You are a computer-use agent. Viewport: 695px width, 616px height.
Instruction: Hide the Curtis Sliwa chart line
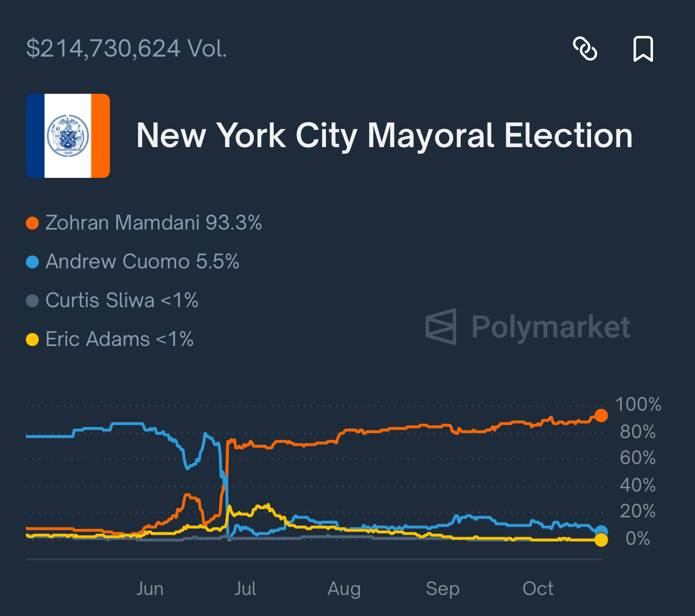tap(122, 300)
